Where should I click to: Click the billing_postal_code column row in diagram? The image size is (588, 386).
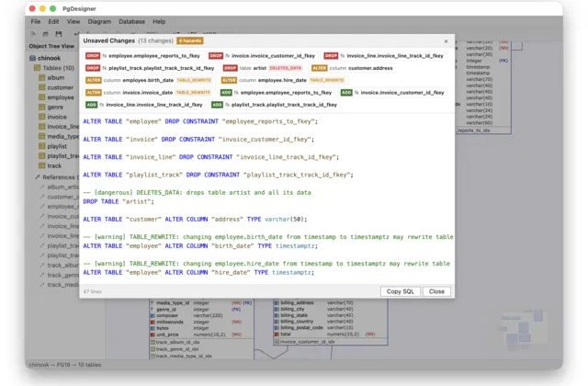pos(331,327)
